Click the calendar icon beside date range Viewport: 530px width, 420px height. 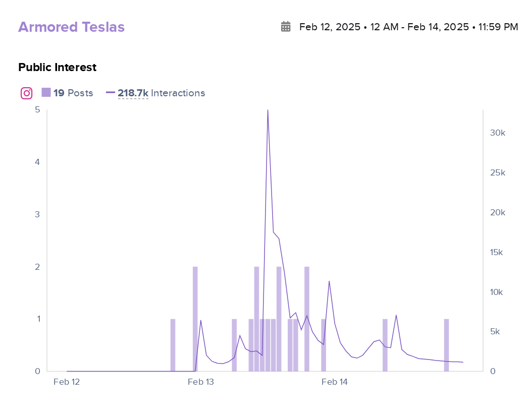286,27
